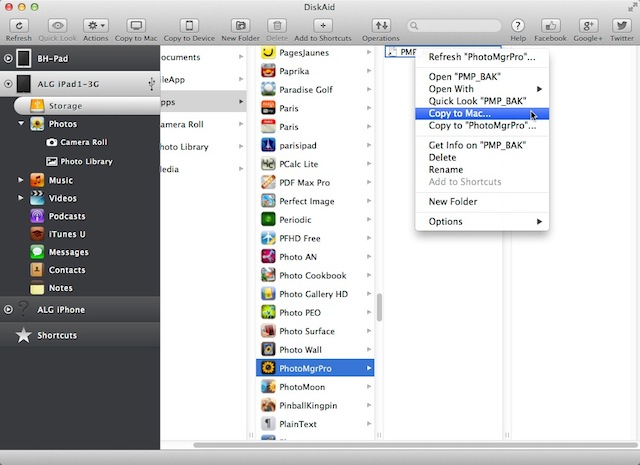This screenshot has width=640, height=465.
Task: Expand the Videos disclosure triangle
Action: coord(20,198)
